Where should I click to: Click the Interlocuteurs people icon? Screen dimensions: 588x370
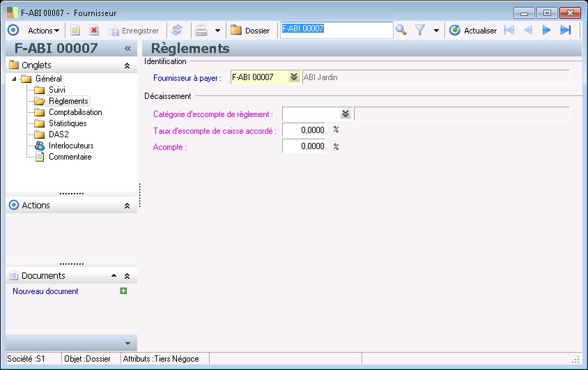pos(40,146)
